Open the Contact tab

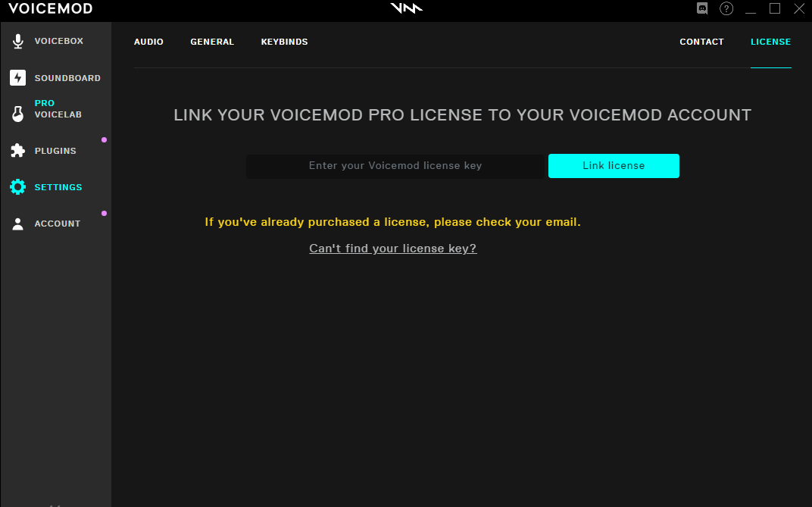[701, 42]
